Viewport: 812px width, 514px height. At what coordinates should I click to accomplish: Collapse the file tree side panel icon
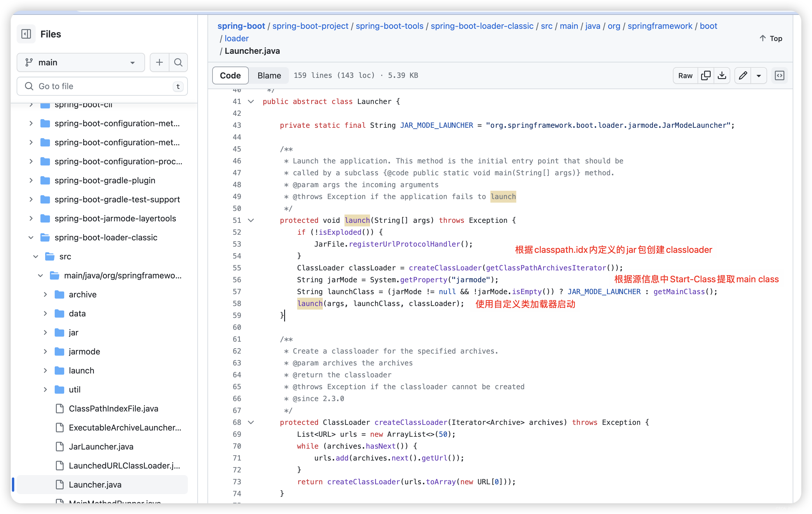pos(26,34)
